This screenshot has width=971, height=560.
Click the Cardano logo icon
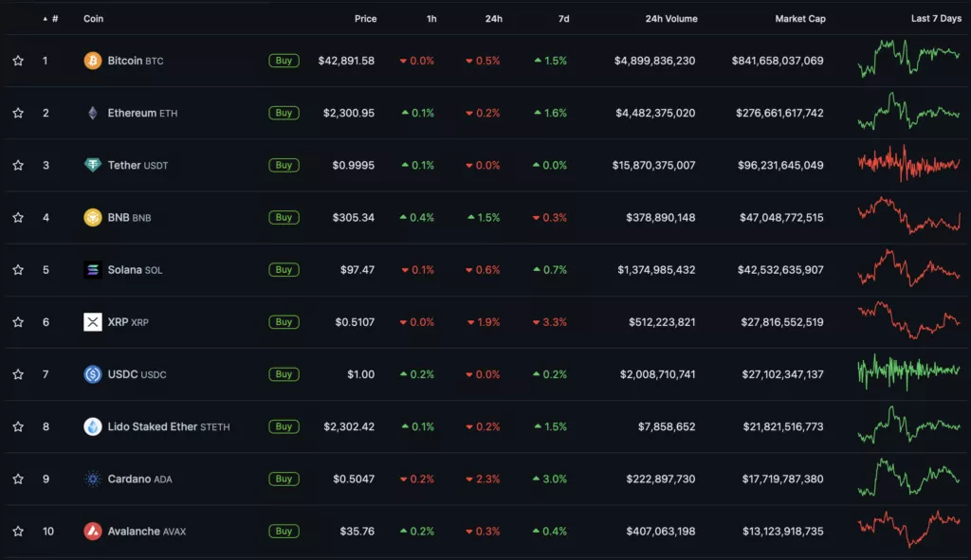pyautogui.click(x=93, y=479)
